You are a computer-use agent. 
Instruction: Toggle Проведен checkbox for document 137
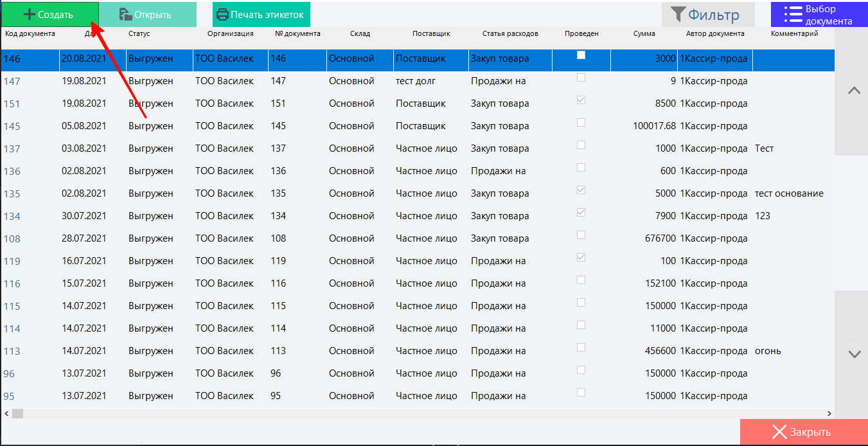tap(581, 145)
